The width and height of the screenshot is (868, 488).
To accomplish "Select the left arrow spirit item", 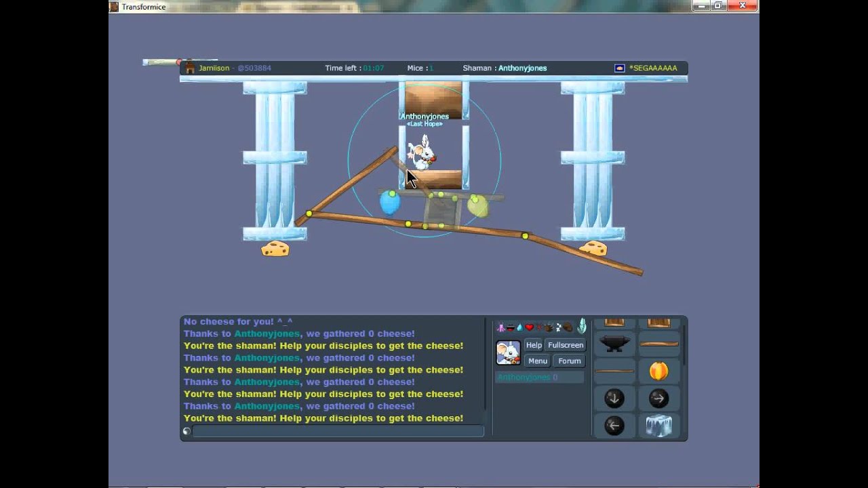I will [x=614, y=426].
